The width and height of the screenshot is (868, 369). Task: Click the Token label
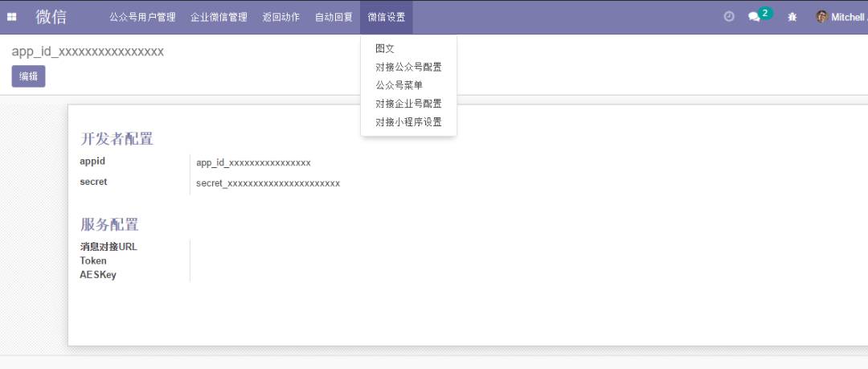tap(93, 260)
